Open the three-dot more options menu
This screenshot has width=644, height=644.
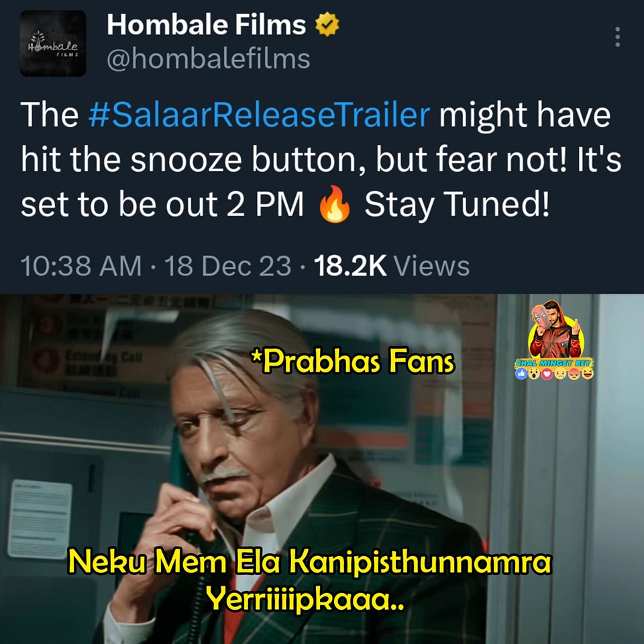point(617,37)
